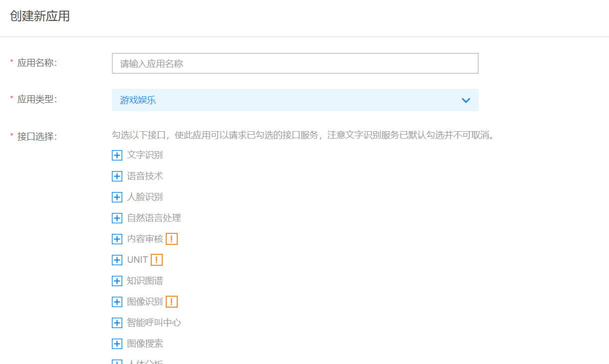Expand the 内容审核 plus icon

click(x=117, y=239)
